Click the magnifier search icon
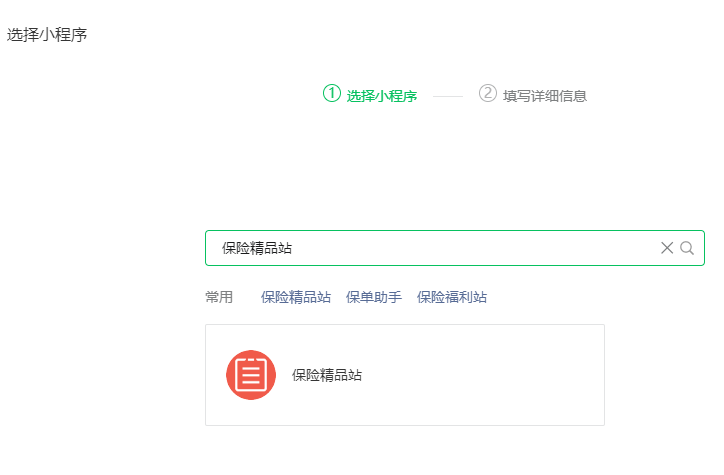Viewport: 724px width, 475px height. tap(687, 248)
